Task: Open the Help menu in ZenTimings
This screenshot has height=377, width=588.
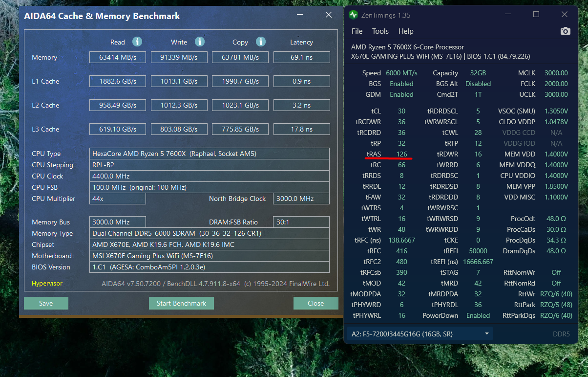Action: click(406, 31)
